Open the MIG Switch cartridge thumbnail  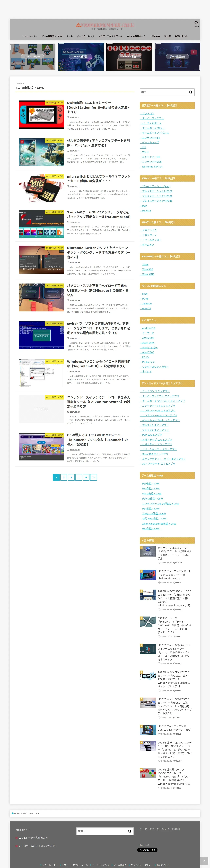[41, 188]
